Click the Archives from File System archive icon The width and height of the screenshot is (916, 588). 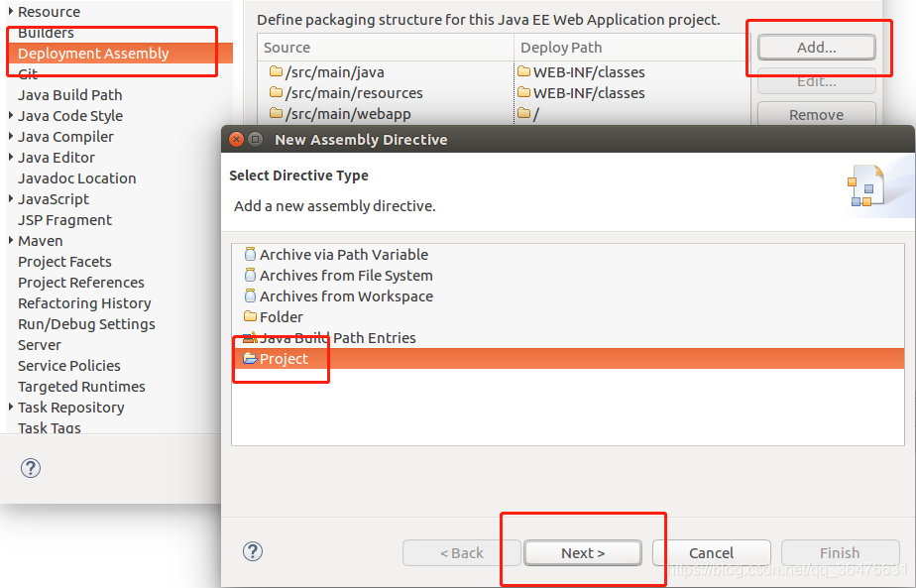click(250, 276)
